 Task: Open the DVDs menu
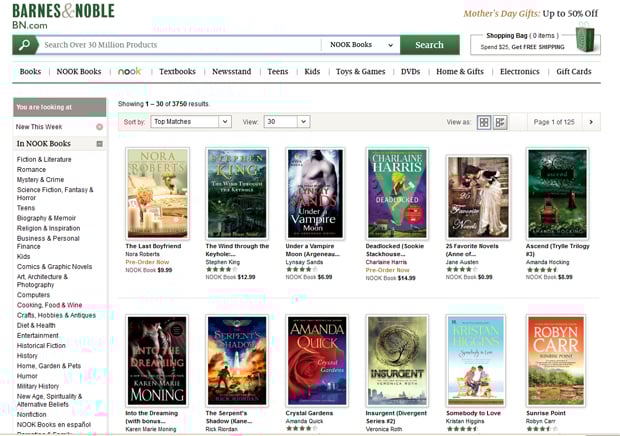(410, 72)
